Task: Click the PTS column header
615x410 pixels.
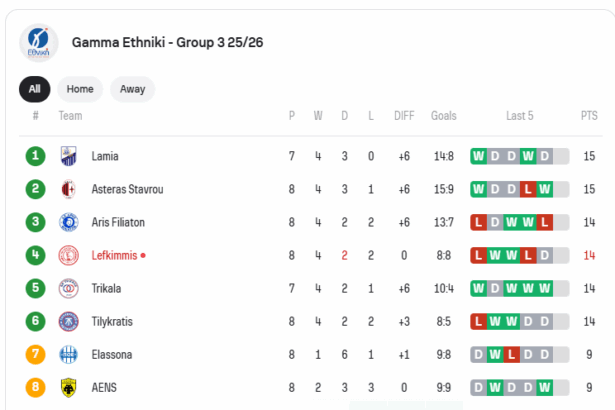Action: pyautogui.click(x=589, y=116)
